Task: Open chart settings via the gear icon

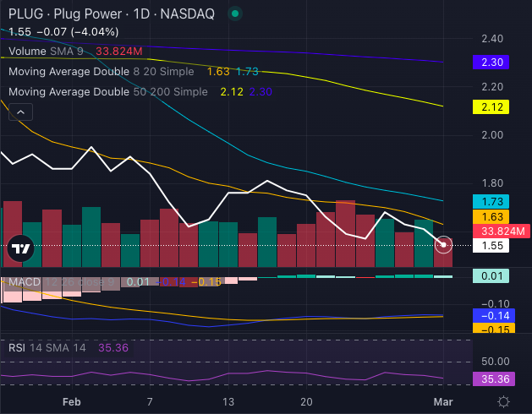Action: point(504,401)
